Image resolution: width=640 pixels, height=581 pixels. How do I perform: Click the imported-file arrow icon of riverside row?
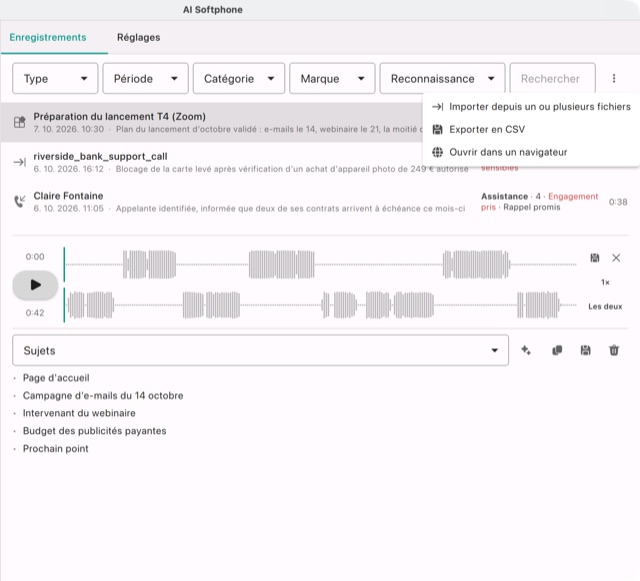[19, 162]
